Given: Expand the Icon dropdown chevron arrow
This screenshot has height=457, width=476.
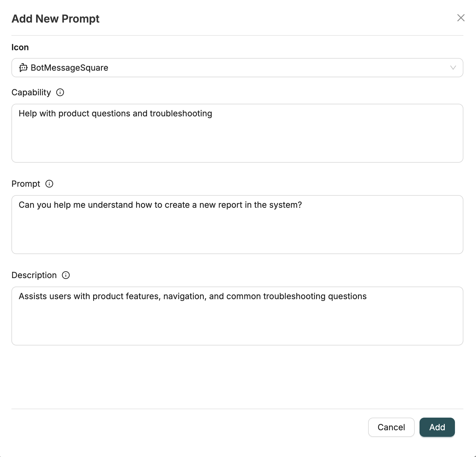Looking at the screenshot, I should pyautogui.click(x=453, y=68).
